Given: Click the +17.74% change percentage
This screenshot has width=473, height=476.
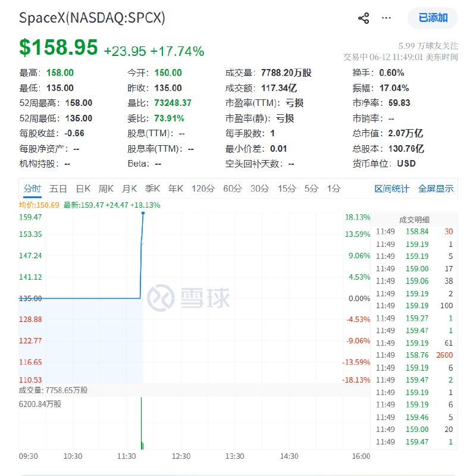Looking at the screenshot, I should click(x=177, y=51).
